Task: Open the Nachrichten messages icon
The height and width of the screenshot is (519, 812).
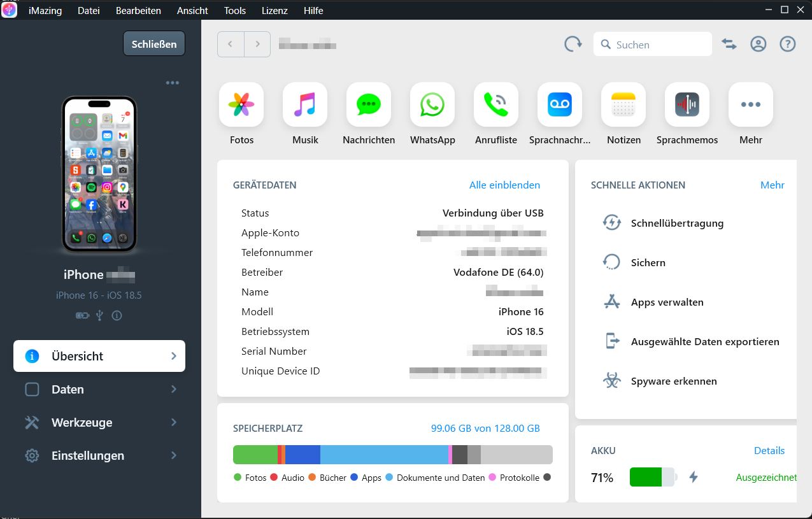Action: pyautogui.click(x=369, y=104)
